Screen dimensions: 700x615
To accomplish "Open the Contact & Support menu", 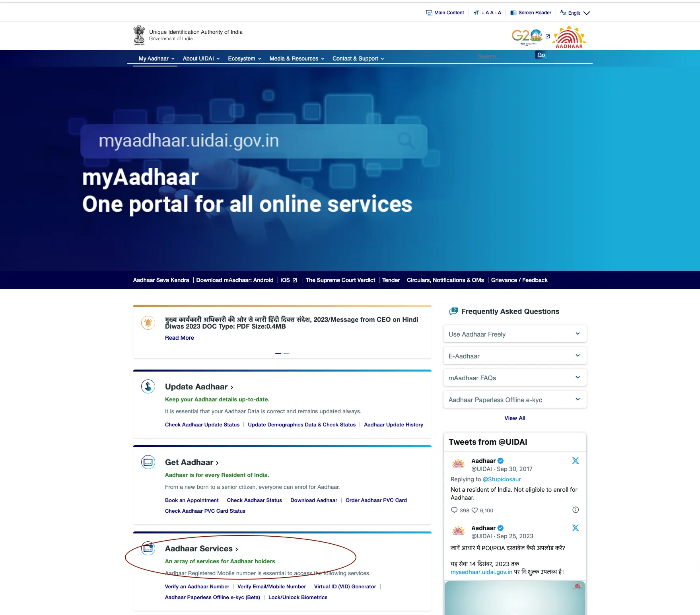I will [358, 58].
